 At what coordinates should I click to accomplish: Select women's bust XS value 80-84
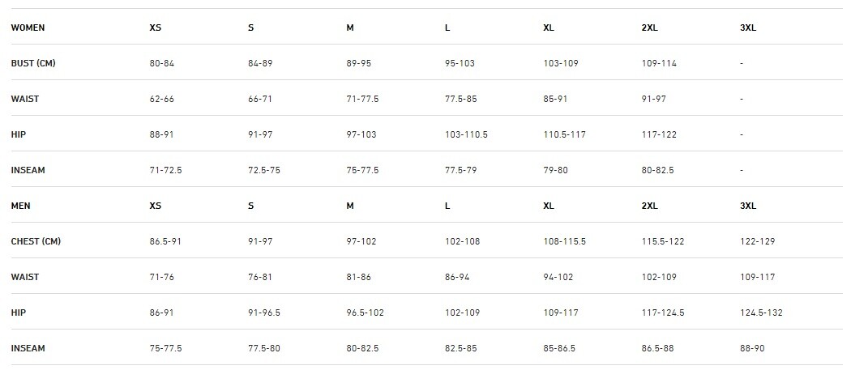161,63
